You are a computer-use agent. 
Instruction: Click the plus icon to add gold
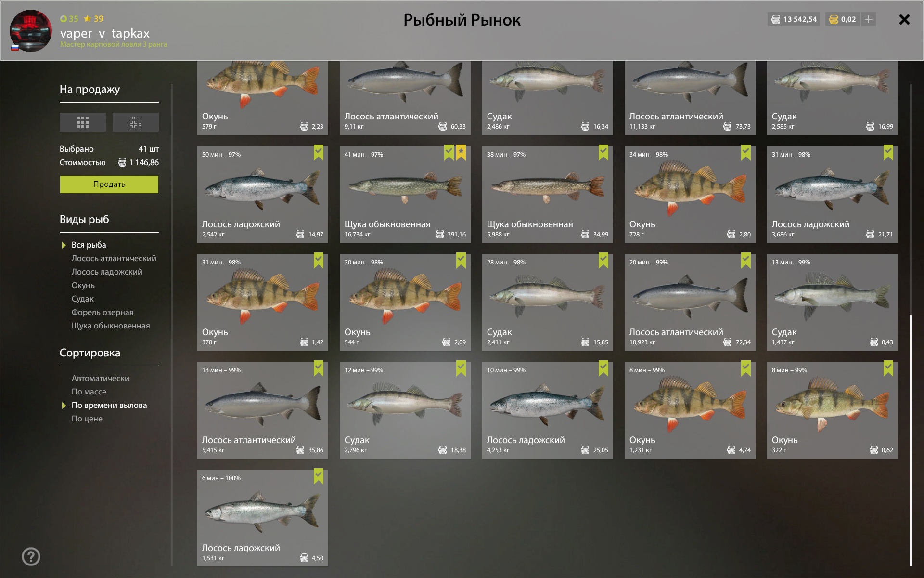point(869,19)
